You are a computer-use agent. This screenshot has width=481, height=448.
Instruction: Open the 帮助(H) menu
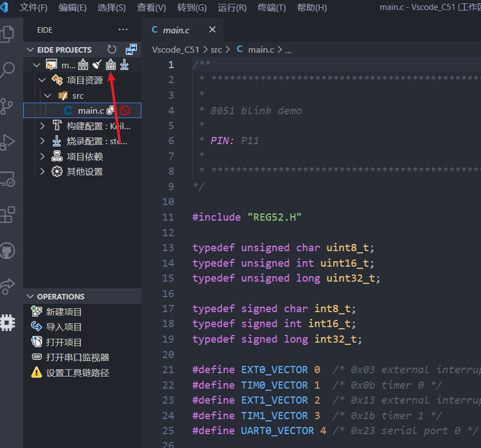(x=311, y=7)
